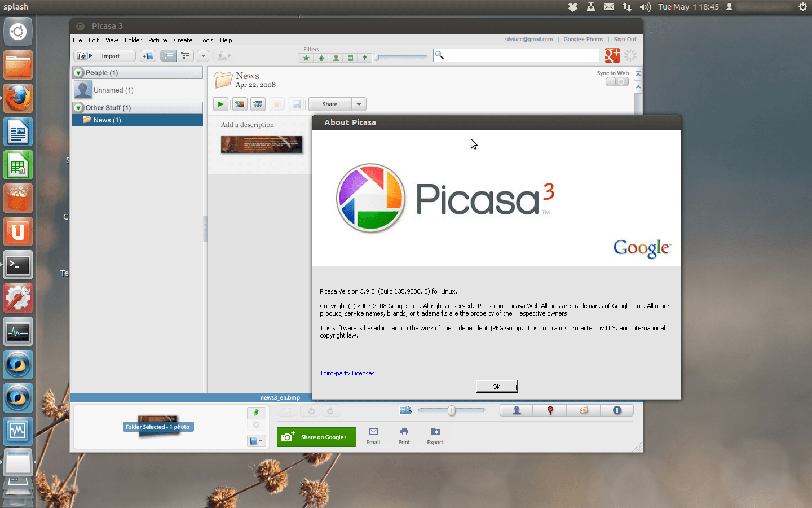Image resolution: width=812 pixels, height=508 pixels.
Task: Collapse the People collection group
Action: tap(78, 72)
